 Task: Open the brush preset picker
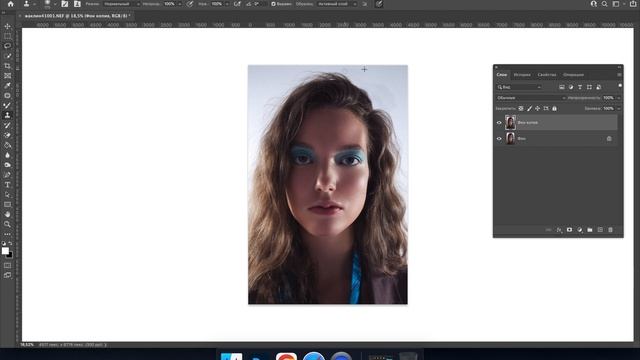click(x=50, y=4)
